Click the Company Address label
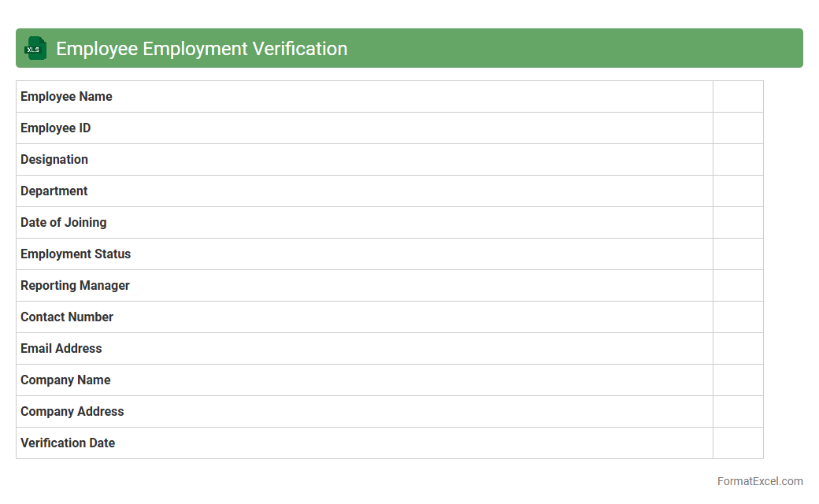The image size is (819, 504). [x=72, y=412]
